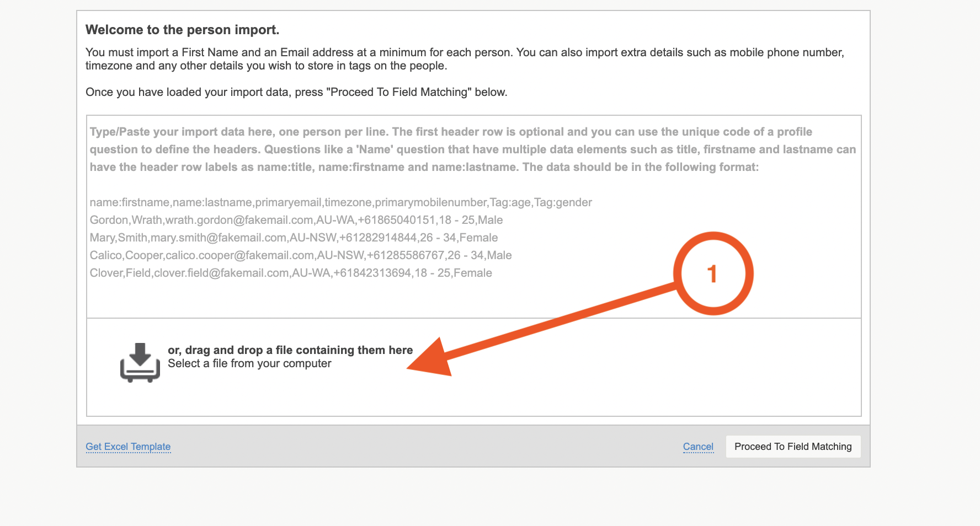
Task: Click the Clover Field sample line
Action: pos(291,273)
